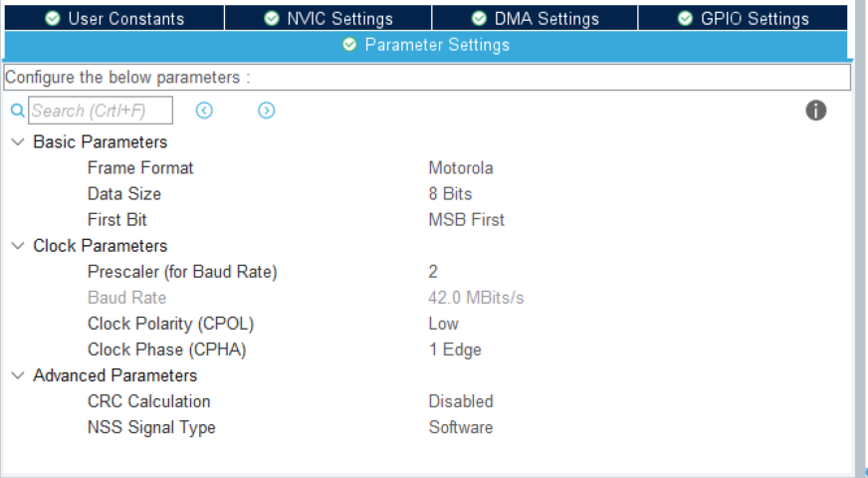Viewport: 868px width, 478px height.
Task: Click the parameter search input field
Action: (x=100, y=111)
